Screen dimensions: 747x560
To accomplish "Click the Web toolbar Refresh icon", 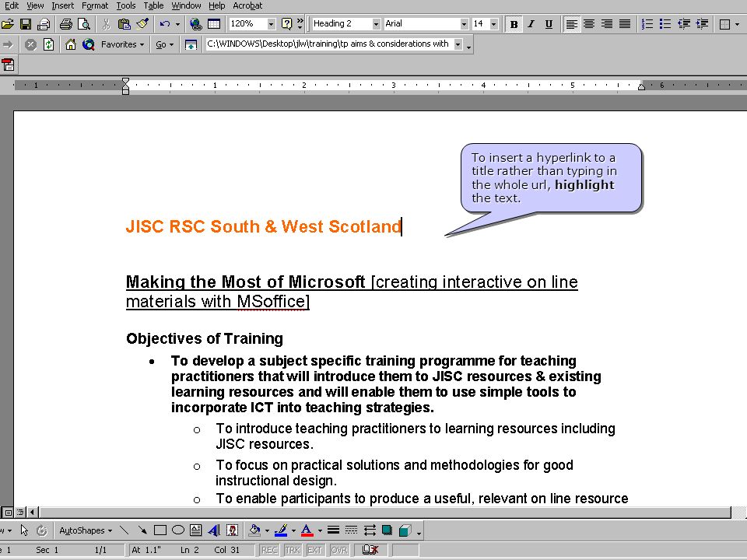I will (x=48, y=45).
